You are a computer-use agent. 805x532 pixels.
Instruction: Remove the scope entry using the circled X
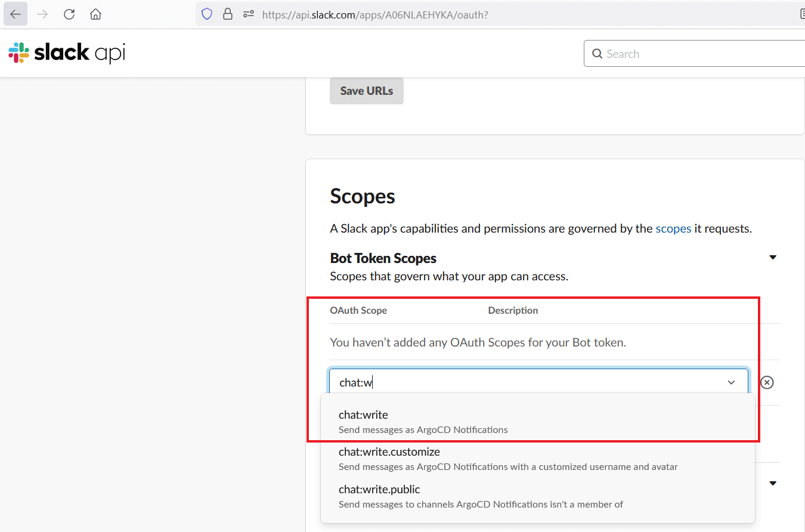(767, 382)
